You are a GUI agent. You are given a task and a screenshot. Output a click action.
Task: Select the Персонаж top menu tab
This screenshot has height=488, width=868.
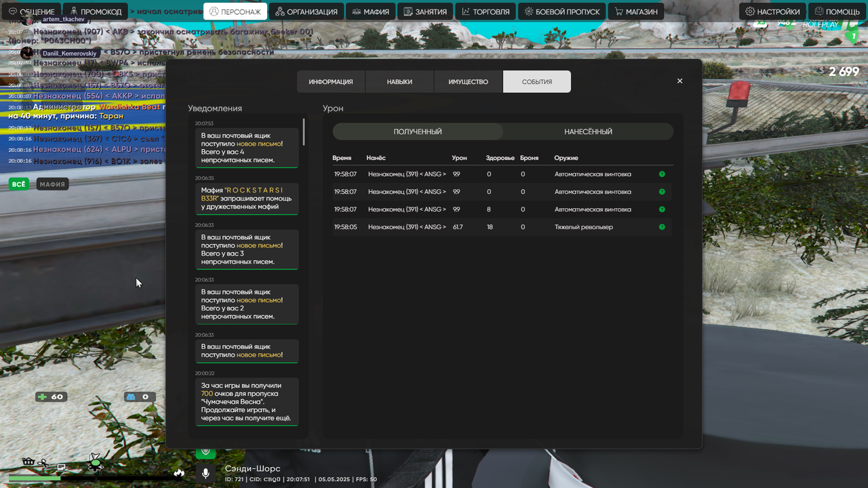click(x=235, y=12)
